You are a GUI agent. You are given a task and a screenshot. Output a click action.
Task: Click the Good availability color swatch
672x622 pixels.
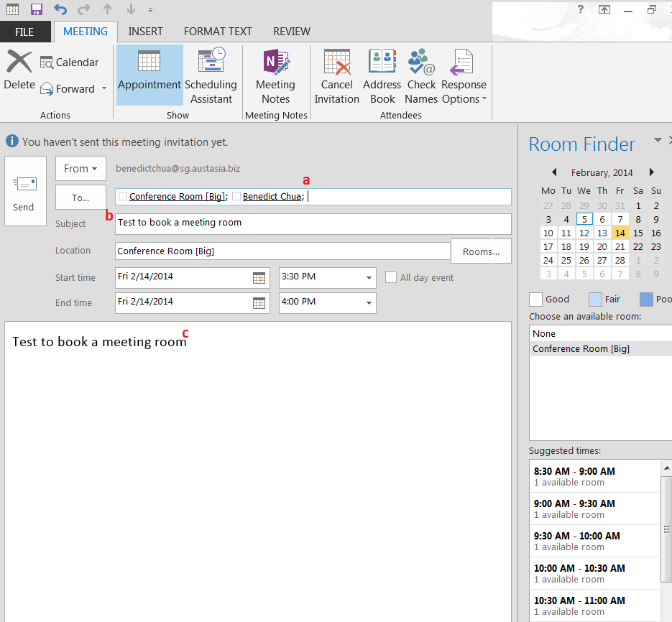(535, 300)
